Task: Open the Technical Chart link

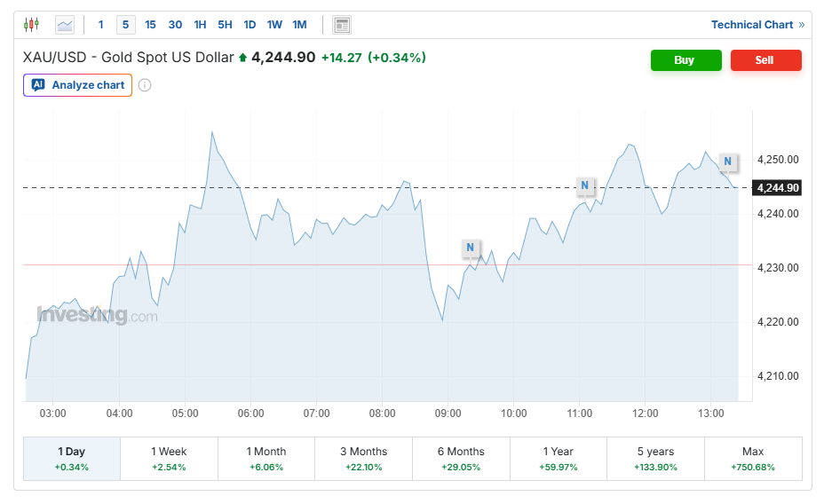Action: (x=757, y=25)
